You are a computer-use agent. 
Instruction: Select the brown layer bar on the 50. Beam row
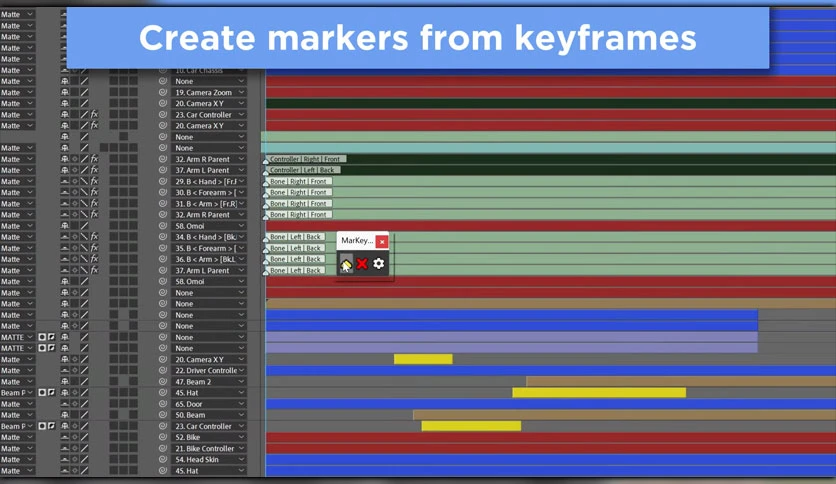(x=624, y=415)
